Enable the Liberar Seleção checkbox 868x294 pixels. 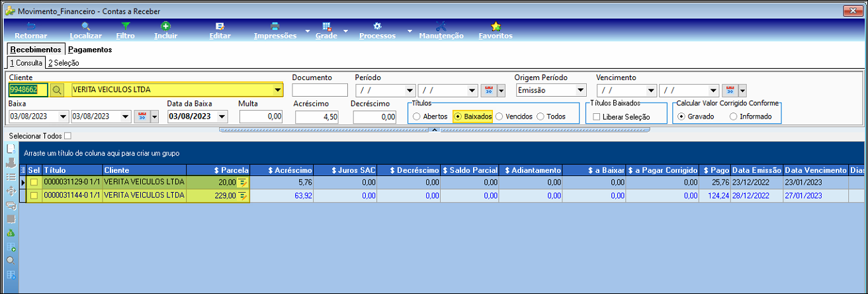coord(597,117)
